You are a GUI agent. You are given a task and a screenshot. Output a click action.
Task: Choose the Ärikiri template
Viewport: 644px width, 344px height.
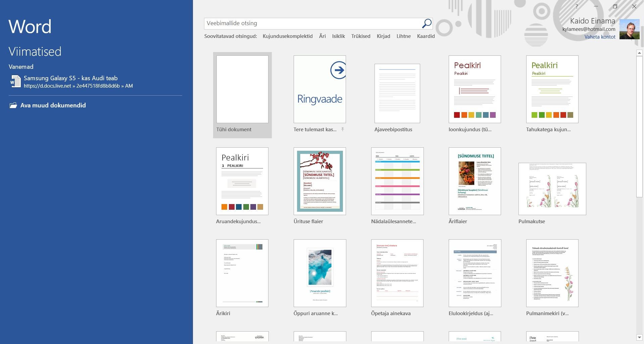(242, 273)
